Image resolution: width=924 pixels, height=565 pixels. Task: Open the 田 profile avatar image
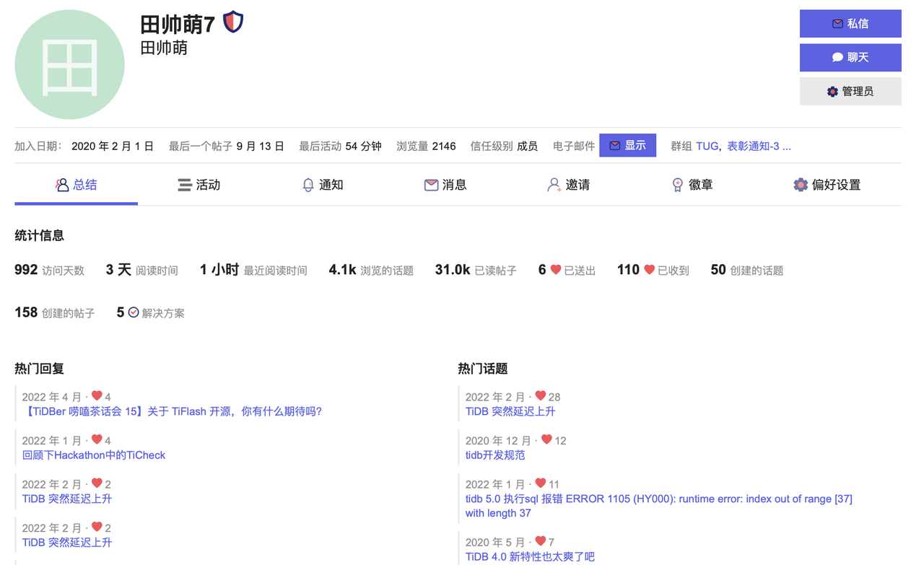(69, 64)
